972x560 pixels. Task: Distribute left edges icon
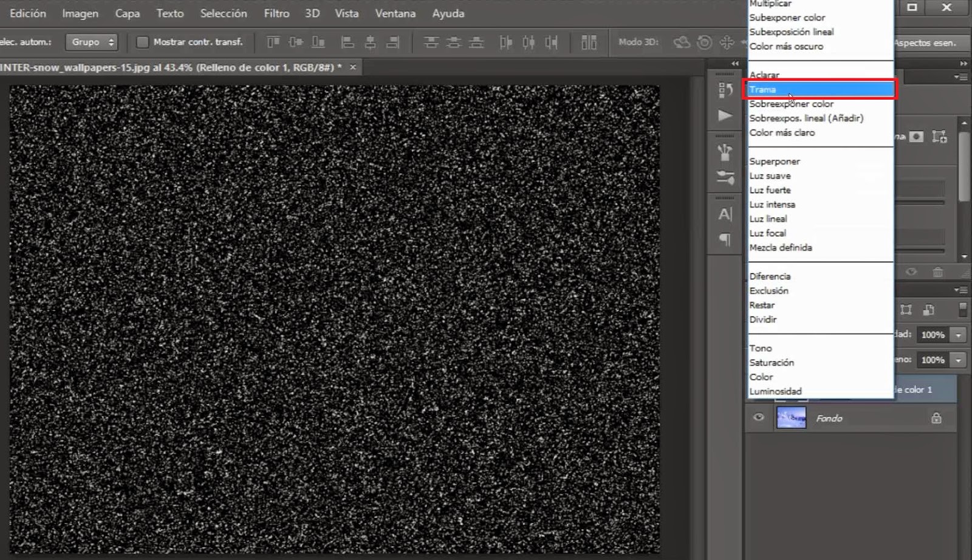(x=506, y=42)
